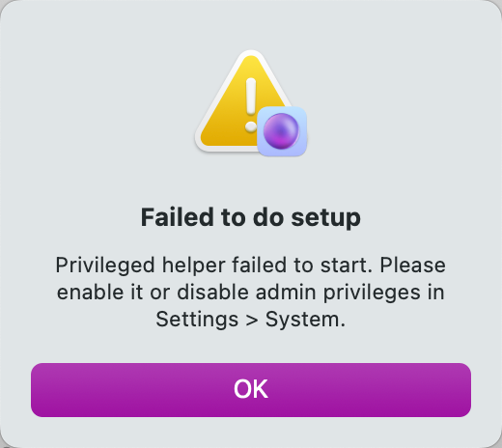Click the OK button
This screenshot has width=502, height=448.
pos(251,390)
